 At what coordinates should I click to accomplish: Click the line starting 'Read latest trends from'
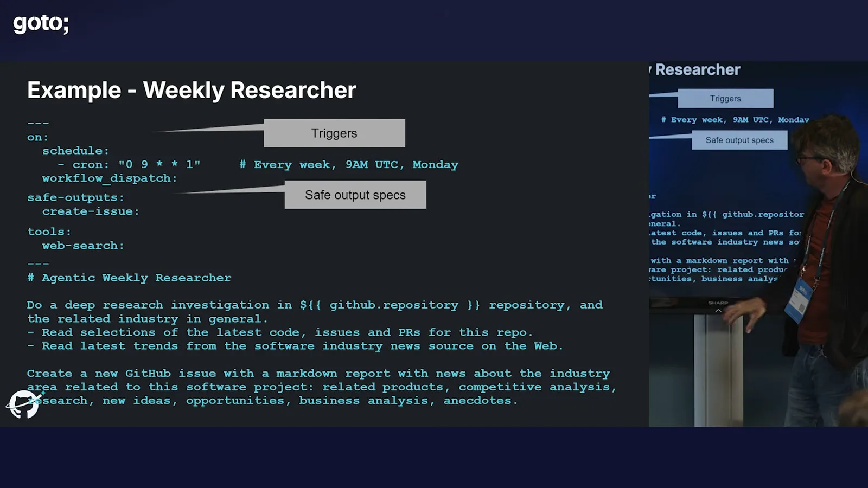(295, 346)
